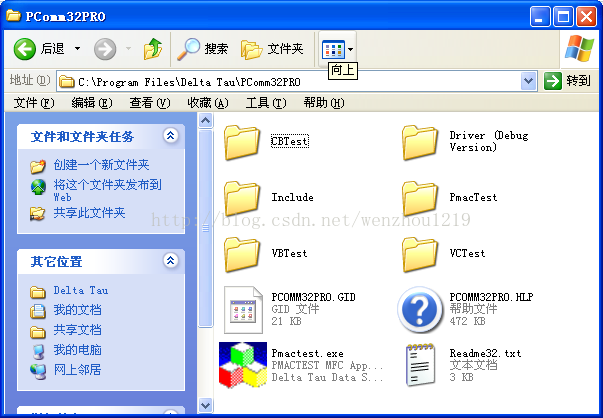Click the Readme32.txt file name text
This screenshot has width=603, height=418.
click(x=485, y=353)
